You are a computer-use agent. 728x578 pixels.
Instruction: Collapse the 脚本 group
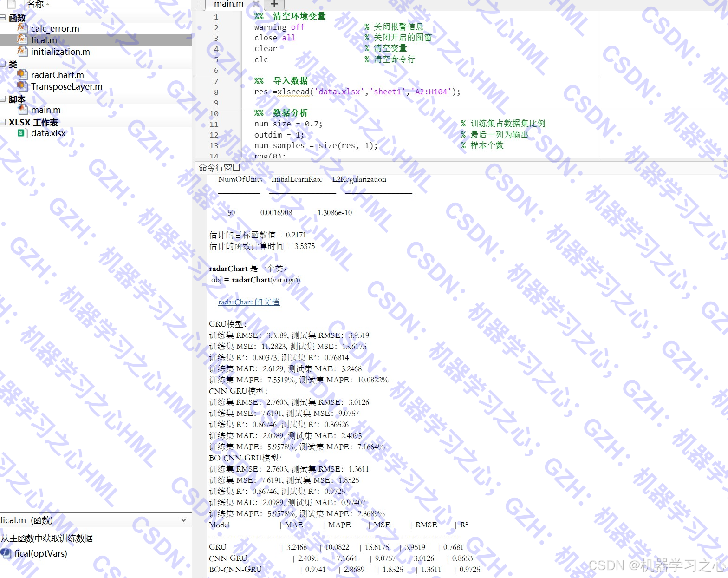coord(3,99)
